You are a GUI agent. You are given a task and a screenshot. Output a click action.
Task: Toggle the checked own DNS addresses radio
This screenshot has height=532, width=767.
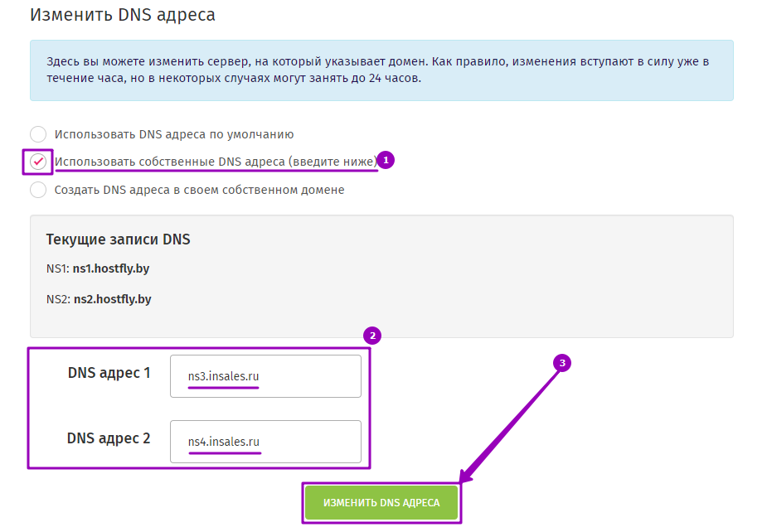[38, 162]
